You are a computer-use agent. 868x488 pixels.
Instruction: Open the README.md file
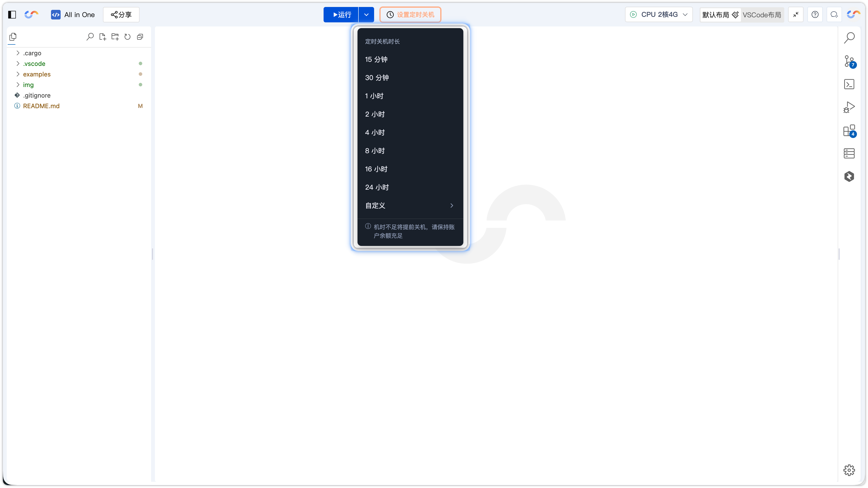point(78,106)
